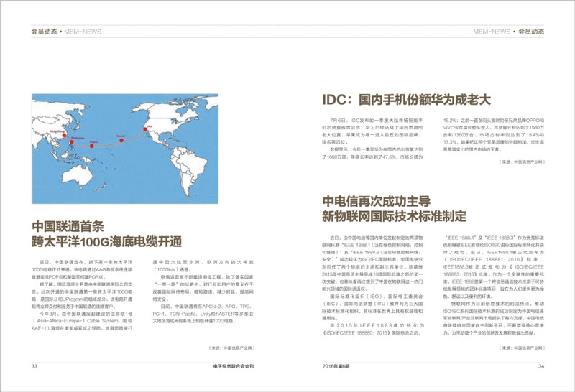Click paragraph starting '近日，中国联通宣布'

(x=82, y=270)
